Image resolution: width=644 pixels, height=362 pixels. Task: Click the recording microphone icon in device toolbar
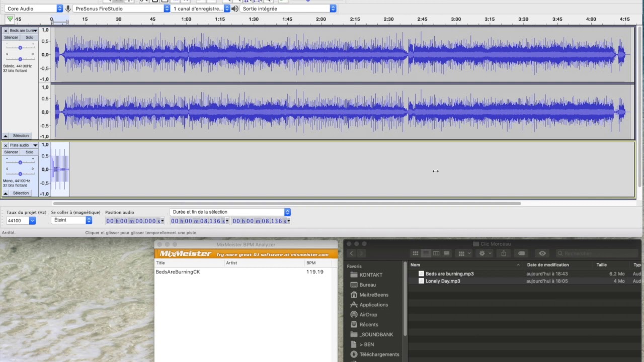68,9
